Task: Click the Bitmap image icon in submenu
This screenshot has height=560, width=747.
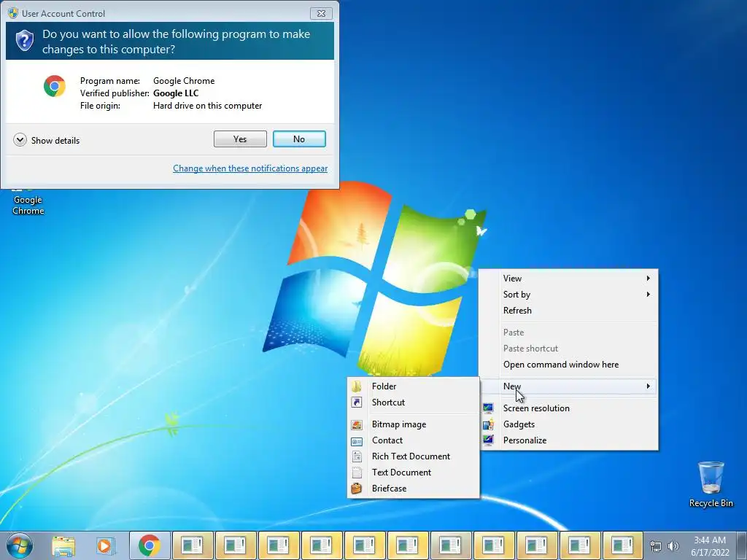Action: (x=356, y=425)
